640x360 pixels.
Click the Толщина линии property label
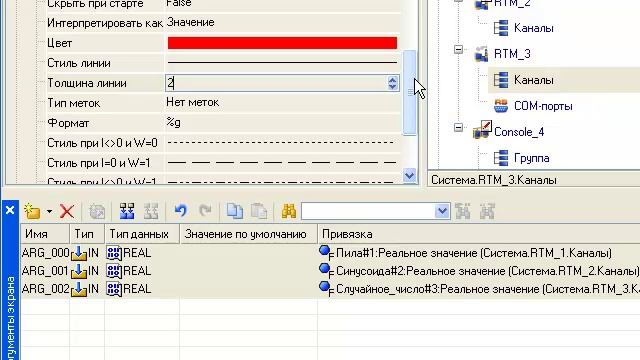pos(87,83)
